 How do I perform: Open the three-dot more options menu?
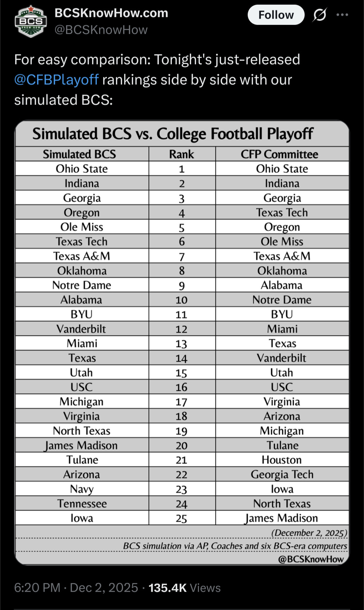click(342, 15)
